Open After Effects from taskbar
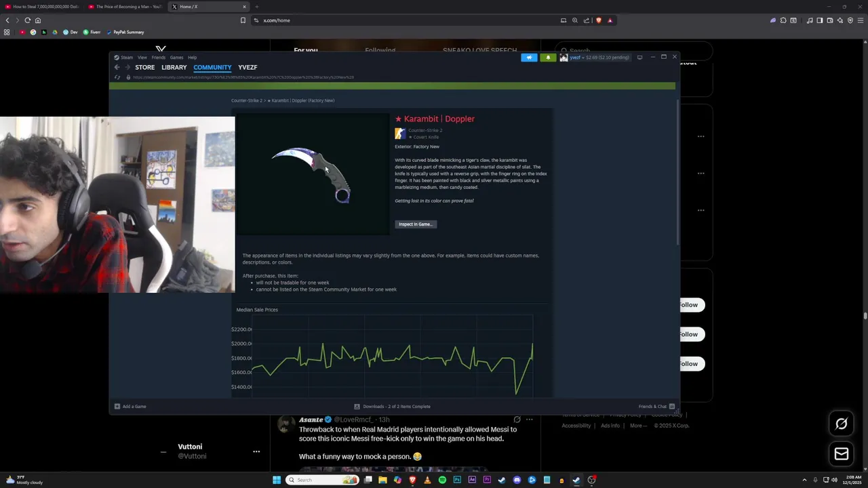 (x=472, y=480)
